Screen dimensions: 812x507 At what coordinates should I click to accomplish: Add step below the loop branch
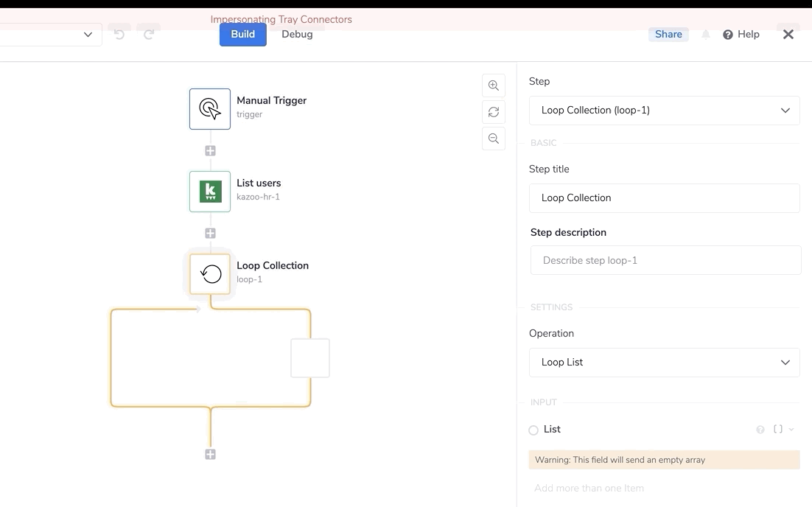[210, 454]
